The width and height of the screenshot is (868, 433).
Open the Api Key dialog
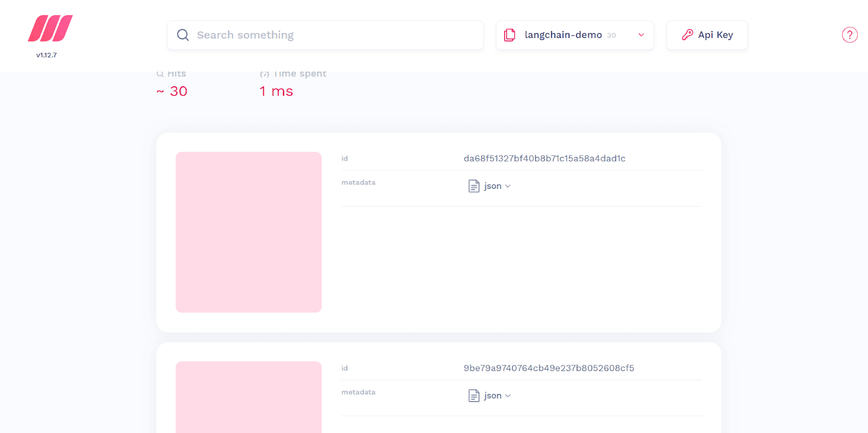coord(707,35)
